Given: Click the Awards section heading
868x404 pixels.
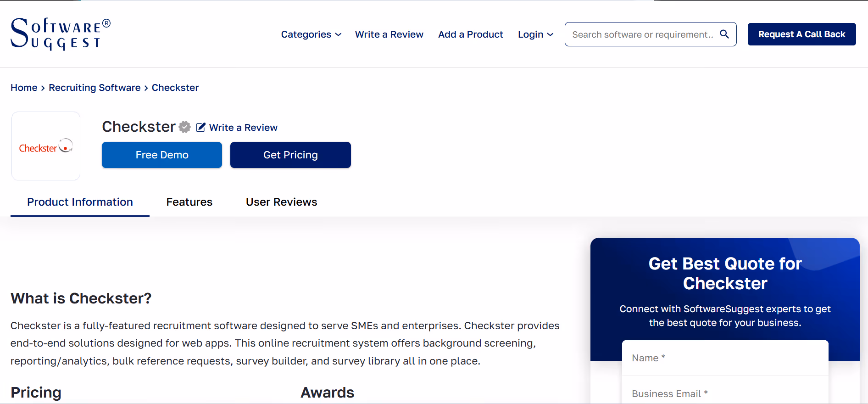Looking at the screenshot, I should (327, 393).
